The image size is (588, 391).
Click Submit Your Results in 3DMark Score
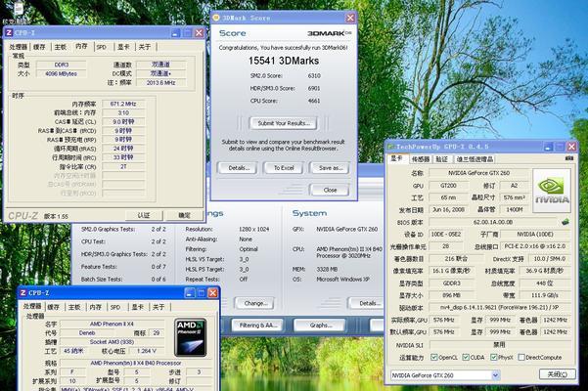[x=284, y=123]
